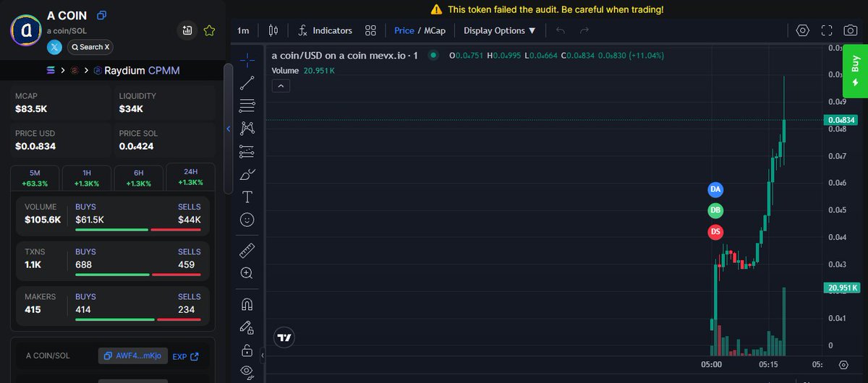Click the red token icon in breadcrumb

tap(74, 71)
